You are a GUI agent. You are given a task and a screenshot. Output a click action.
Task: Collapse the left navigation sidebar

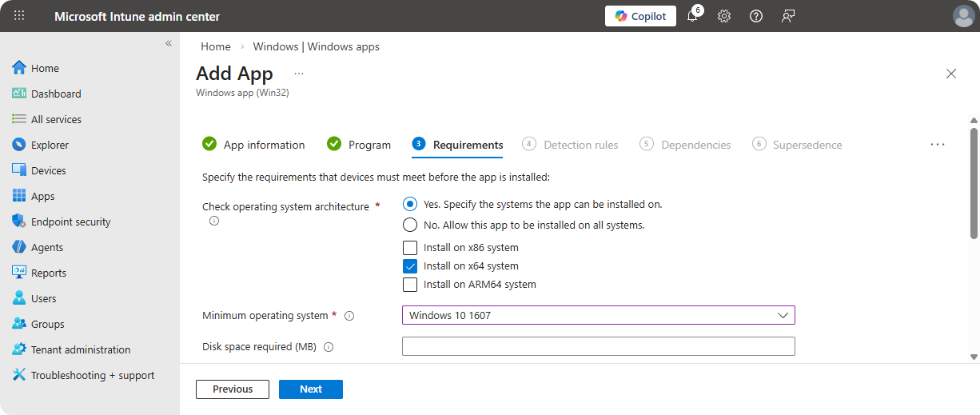pos(169,43)
